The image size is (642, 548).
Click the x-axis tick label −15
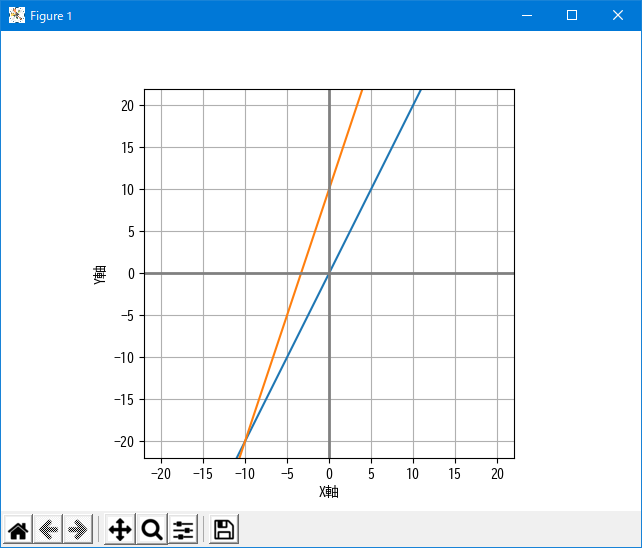203,474
